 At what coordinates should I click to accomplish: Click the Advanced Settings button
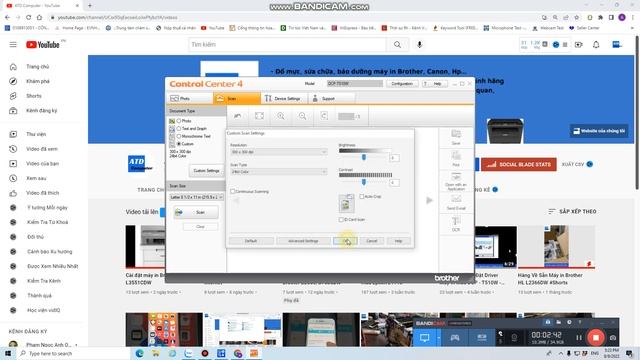click(303, 241)
